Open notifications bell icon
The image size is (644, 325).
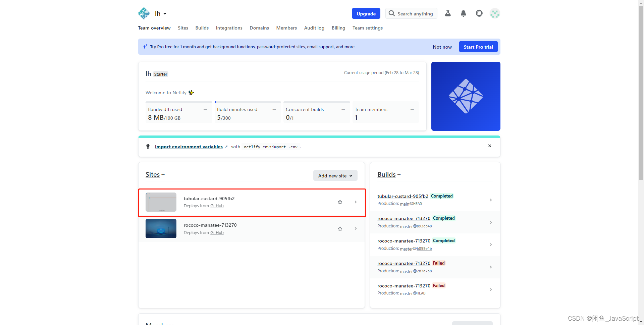click(x=463, y=13)
